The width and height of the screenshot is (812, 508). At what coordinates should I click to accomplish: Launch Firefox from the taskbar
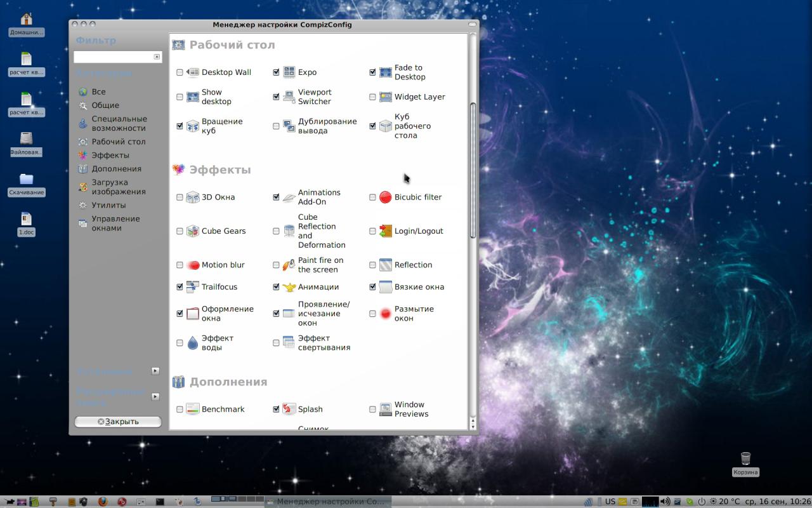click(x=103, y=502)
